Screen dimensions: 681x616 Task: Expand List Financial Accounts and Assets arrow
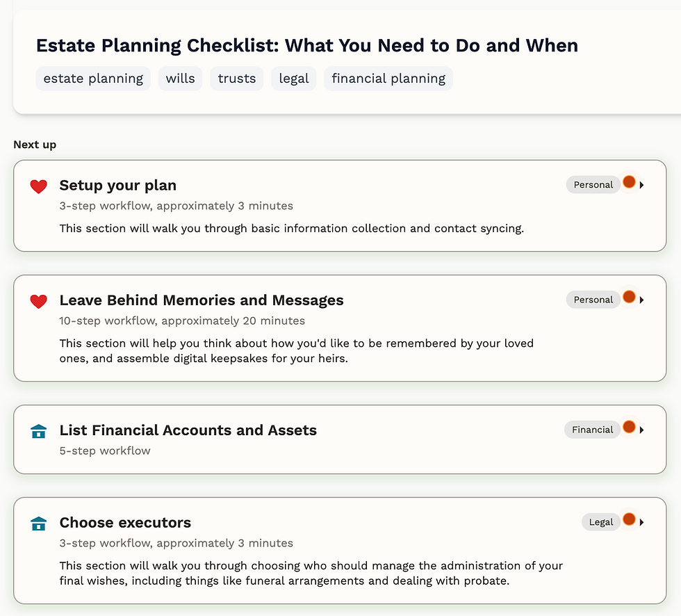coord(642,430)
